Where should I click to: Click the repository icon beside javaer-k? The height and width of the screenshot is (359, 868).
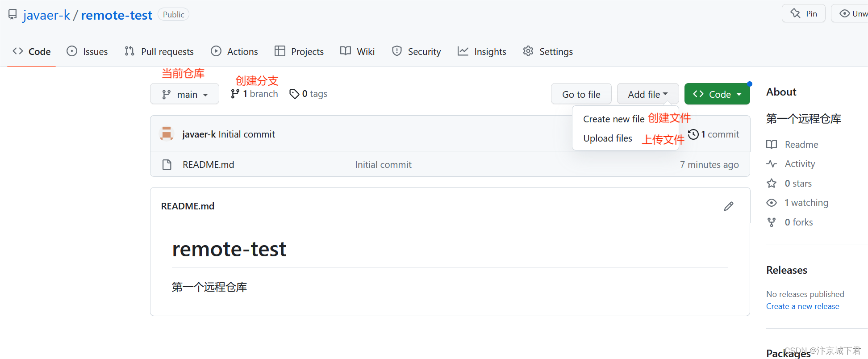pos(13,15)
